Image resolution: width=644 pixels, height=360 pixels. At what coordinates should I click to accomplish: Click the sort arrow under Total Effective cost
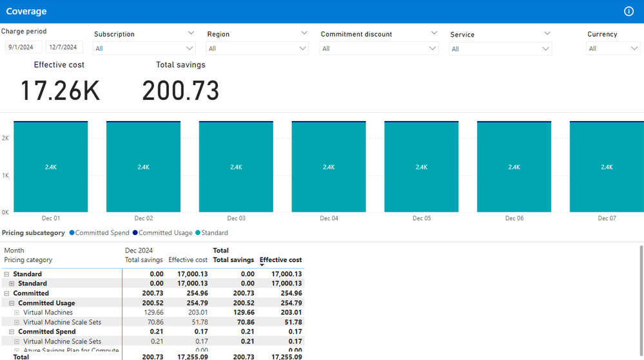tap(263, 265)
